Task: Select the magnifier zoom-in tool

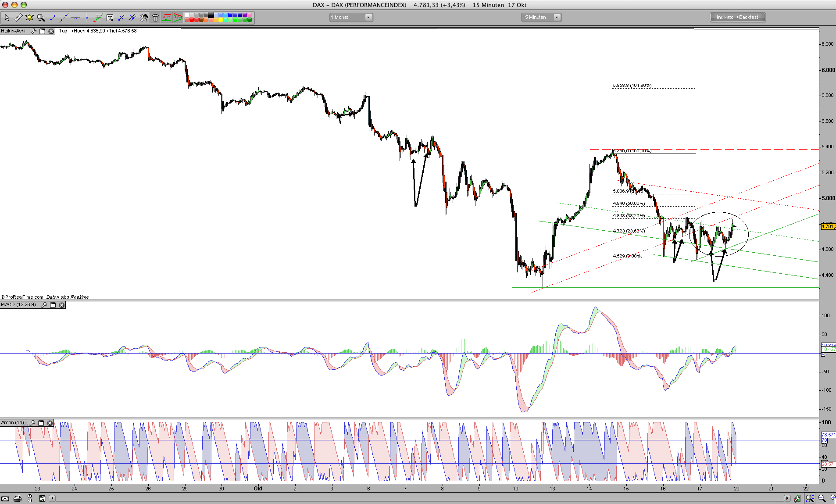Action: (41, 18)
